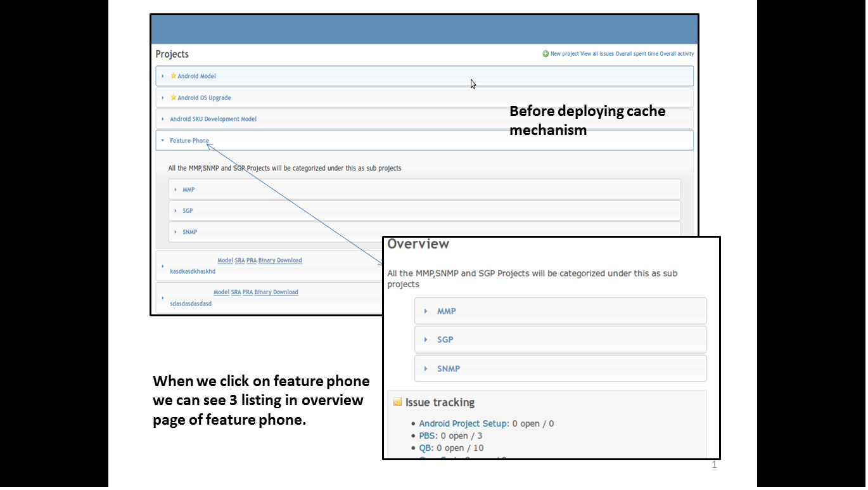
Task: Click the Projects page heading
Action: point(172,55)
